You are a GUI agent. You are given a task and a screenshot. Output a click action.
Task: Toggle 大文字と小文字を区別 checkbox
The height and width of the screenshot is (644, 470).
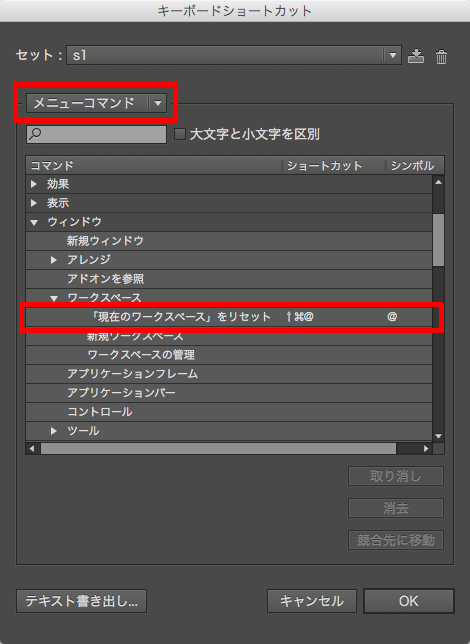(x=180, y=134)
